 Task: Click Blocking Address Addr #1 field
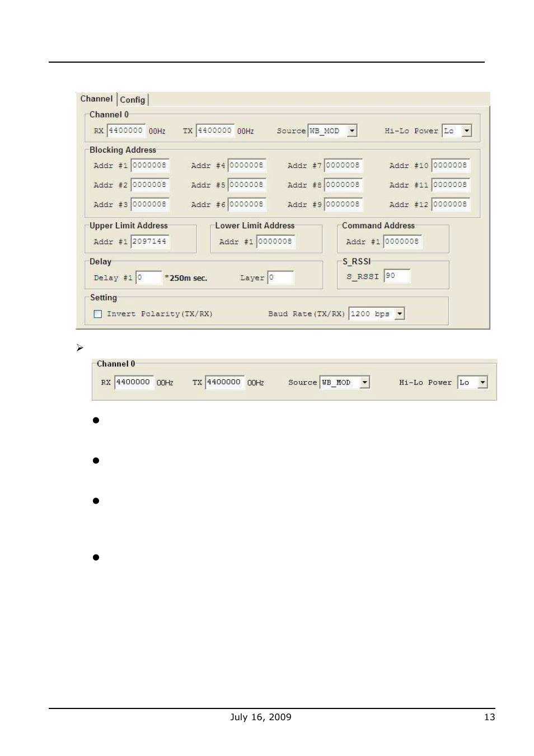[x=150, y=166]
